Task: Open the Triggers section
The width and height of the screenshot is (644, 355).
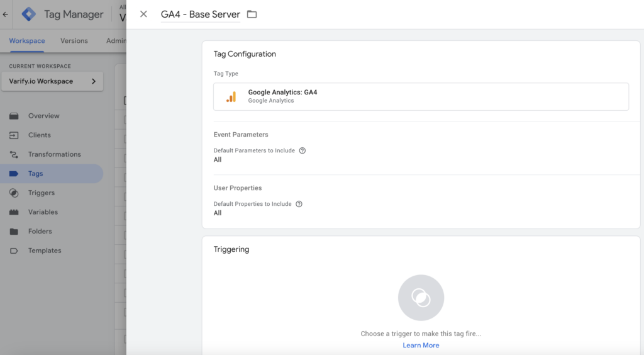Action: click(42, 193)
